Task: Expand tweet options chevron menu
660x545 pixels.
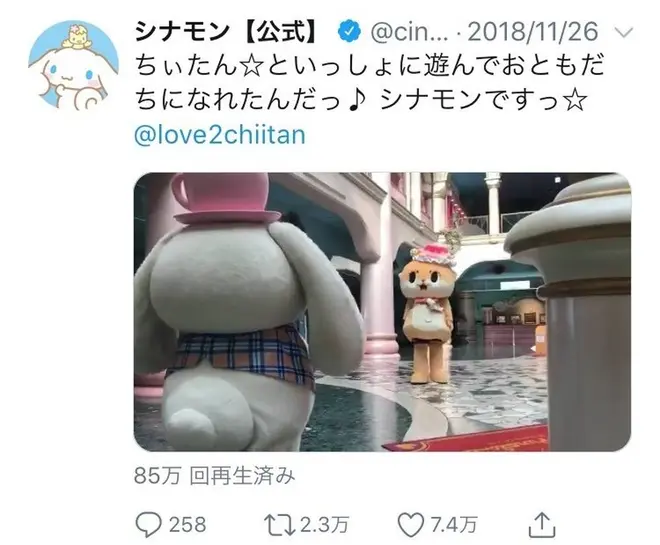Action: tap(623, 32)
